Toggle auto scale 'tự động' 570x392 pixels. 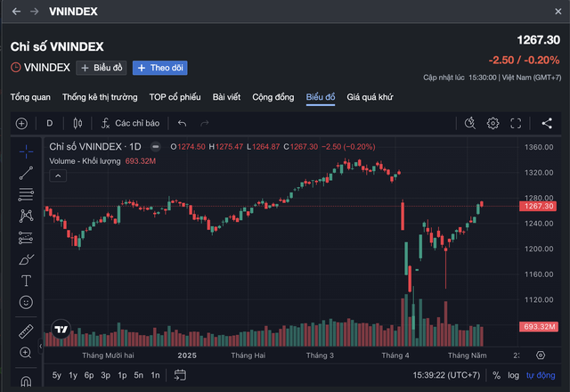(x=540, y=375)
